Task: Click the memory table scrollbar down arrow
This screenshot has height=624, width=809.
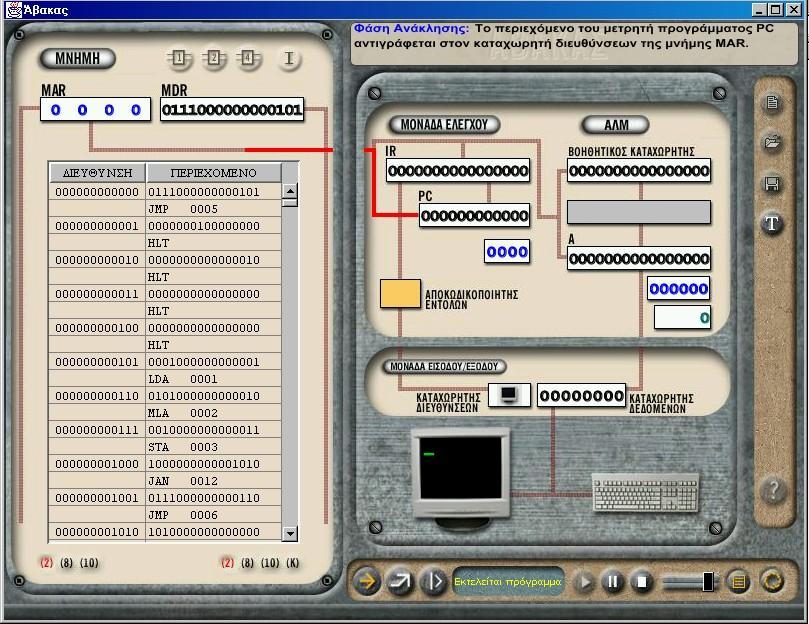Action: 290,533
